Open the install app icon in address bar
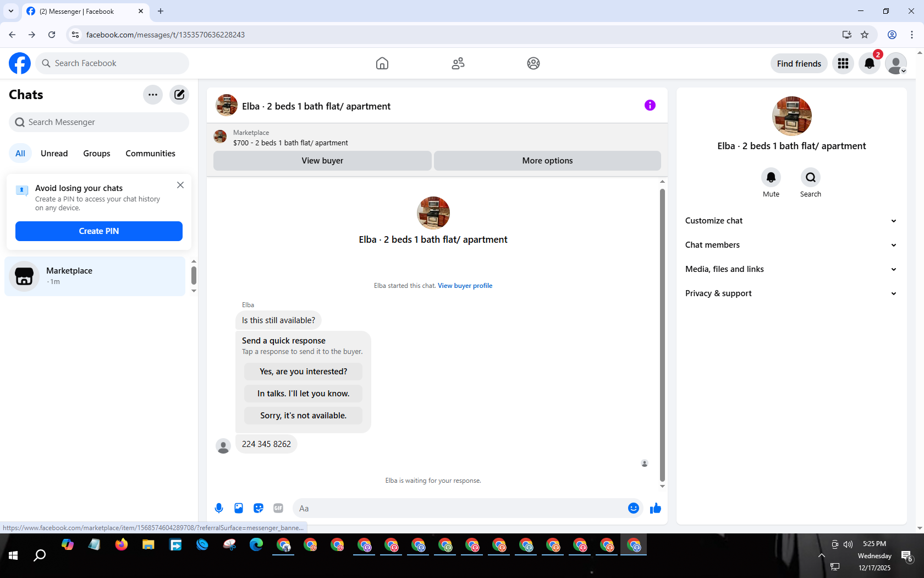 847,35
